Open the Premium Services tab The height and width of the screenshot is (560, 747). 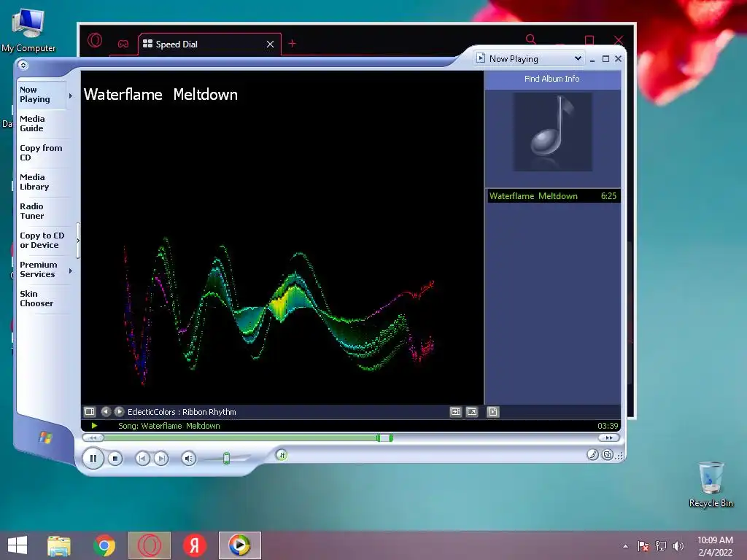pos(41,270)
